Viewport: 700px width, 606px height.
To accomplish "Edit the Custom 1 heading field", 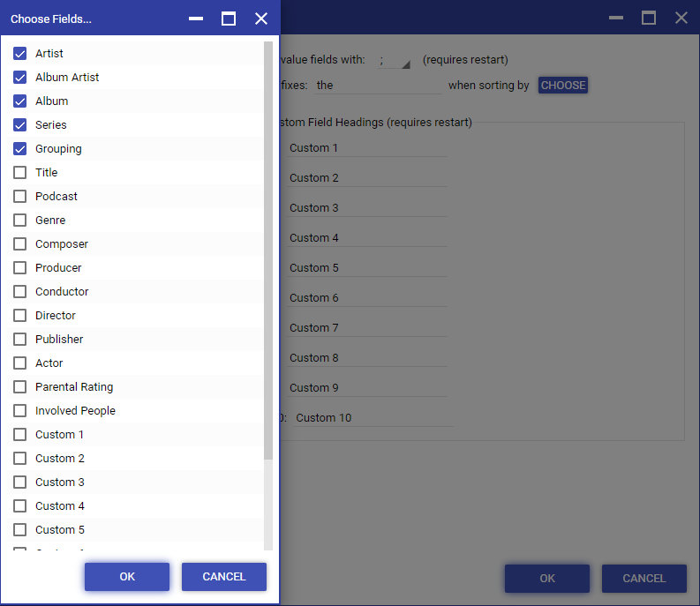I will (x=366, y=148).
